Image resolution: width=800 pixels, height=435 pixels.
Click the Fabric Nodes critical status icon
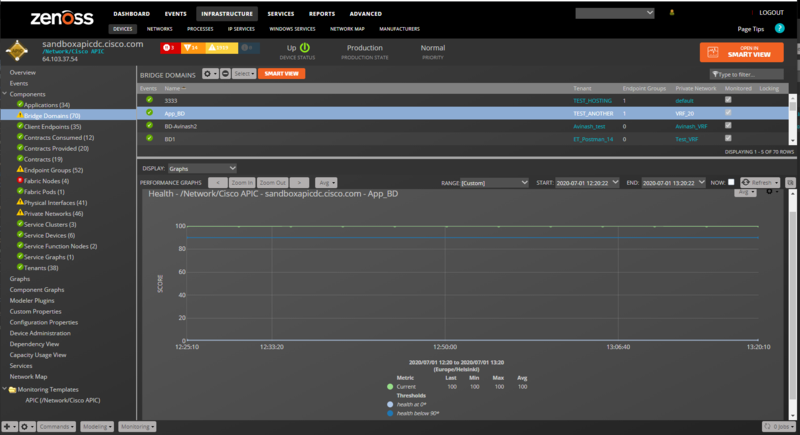pyautogui.click(x=20, y=181)
